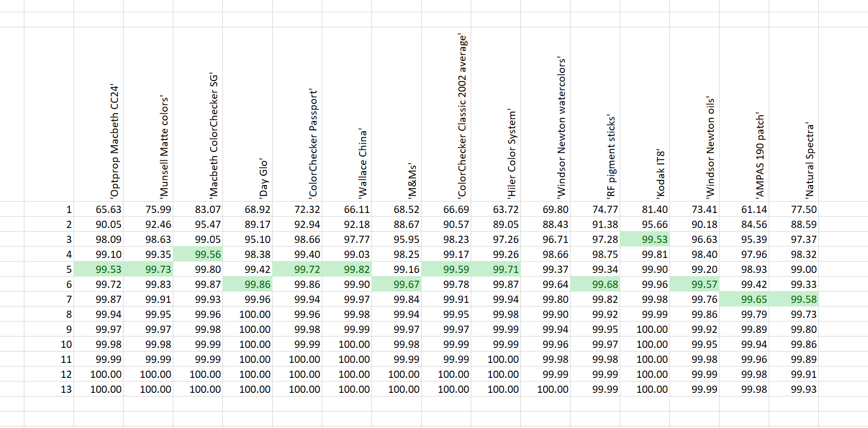Image resolution: width=868 pixels, height=428 pixels.
Task: Select the 99.73 cell in Natural Spectra row 8
Action: [794, 314]
